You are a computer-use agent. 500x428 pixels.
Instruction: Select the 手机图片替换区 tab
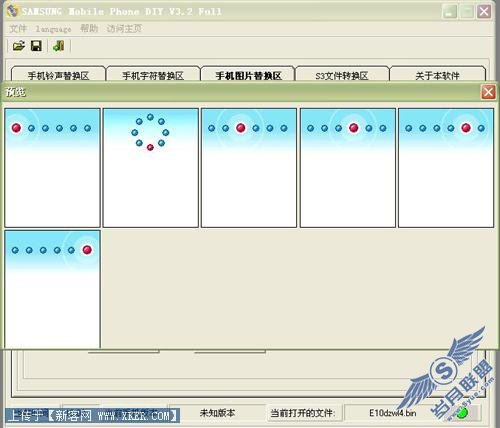tap(248, 75)
